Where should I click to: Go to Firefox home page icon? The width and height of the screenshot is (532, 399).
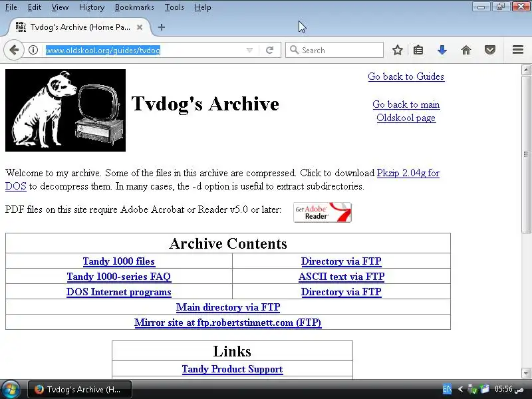466,51
